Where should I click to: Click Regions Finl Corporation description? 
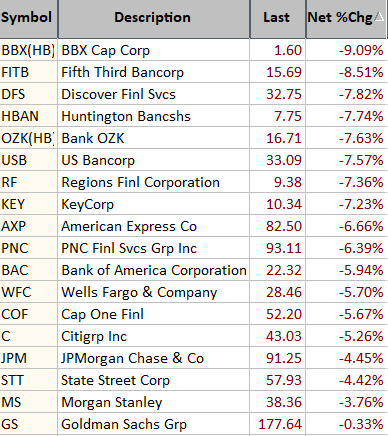tap(140, 182)
